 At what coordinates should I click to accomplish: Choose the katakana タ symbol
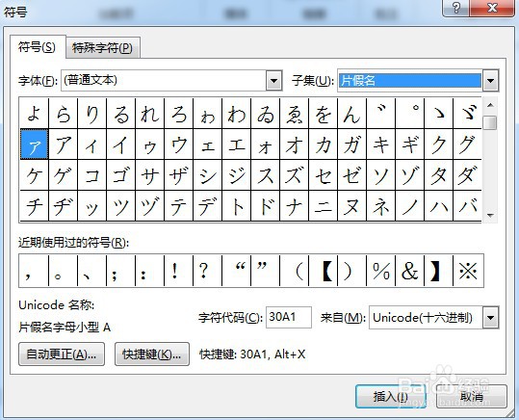tap(438, 175)
